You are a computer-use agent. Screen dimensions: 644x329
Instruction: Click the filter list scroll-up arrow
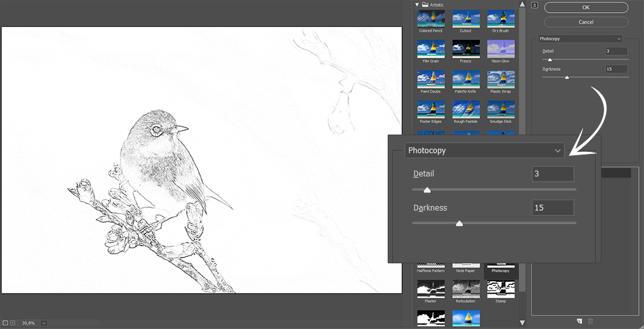click(522, 5)
